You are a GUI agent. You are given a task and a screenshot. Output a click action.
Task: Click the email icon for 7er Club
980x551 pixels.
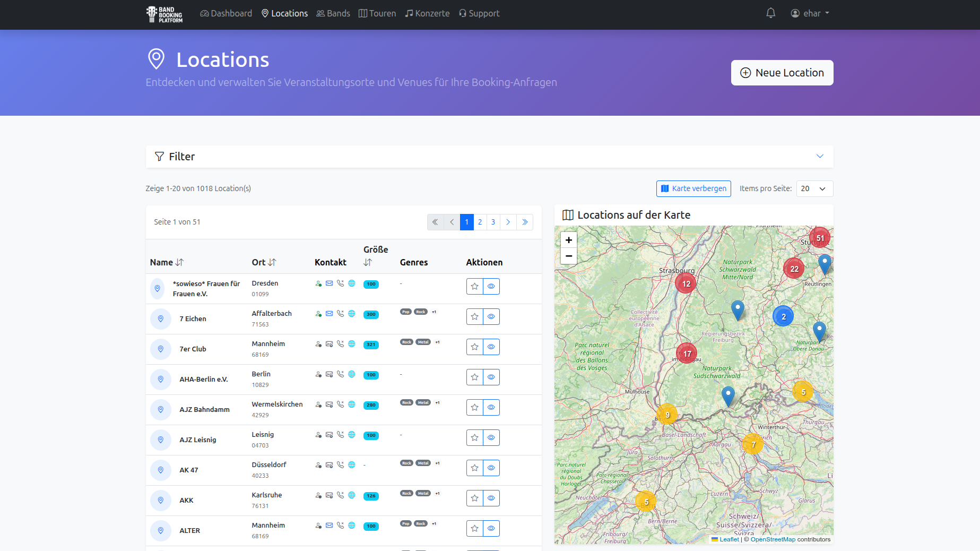pyautogui.click(x=329, y=344)
